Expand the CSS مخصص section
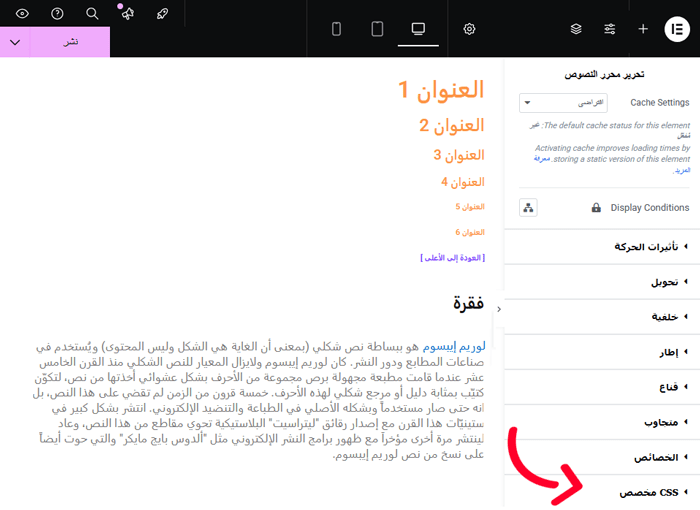The height and width of the screenshot is (510, 700). (x=602, y=493)
